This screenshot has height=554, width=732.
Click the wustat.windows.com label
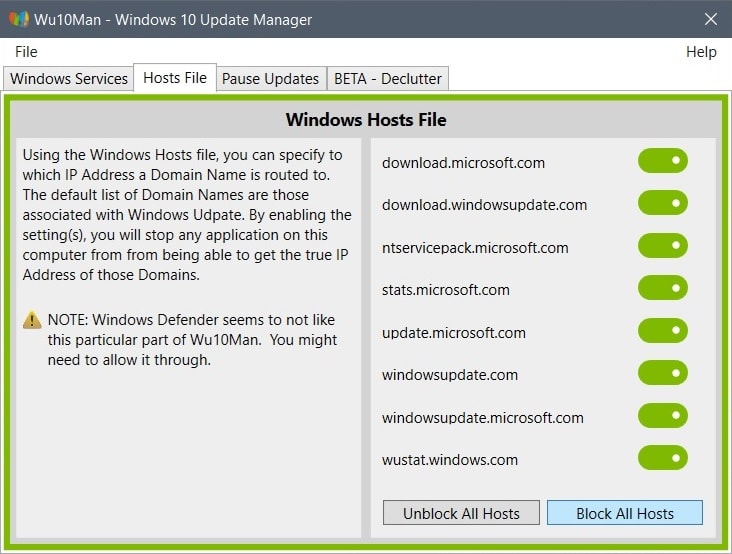[x=450, y=460]
